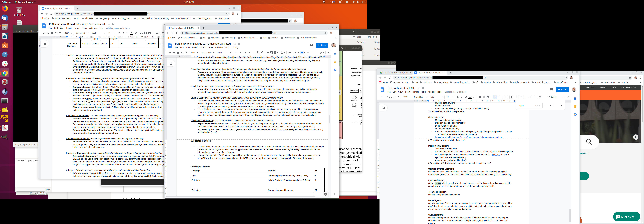This screenshot has height=224, width=644.
Task: Expand the bookmarks overflow chevron beside 'workflows'
Action: pyautogui.click(x=576, y=82)
